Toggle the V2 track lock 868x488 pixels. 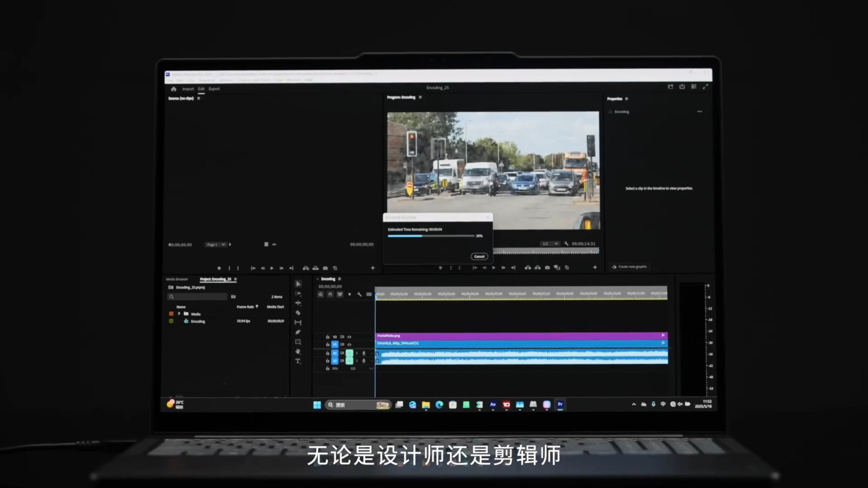point(327,337)
